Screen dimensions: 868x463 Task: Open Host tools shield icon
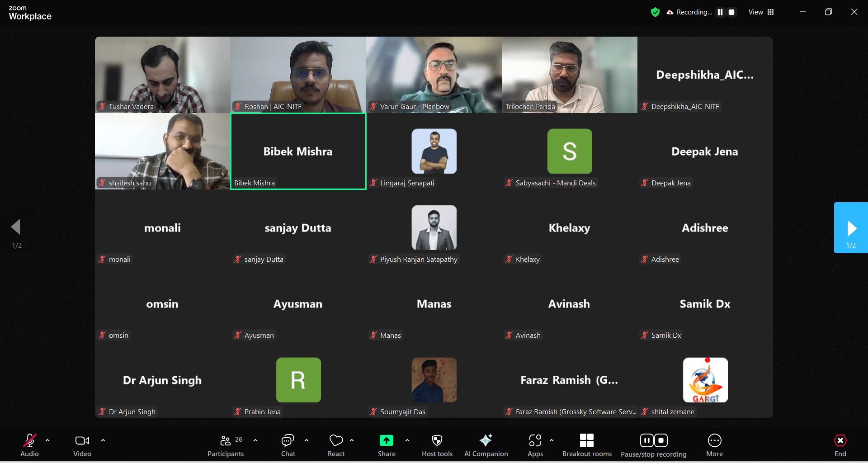pos(437,445)
